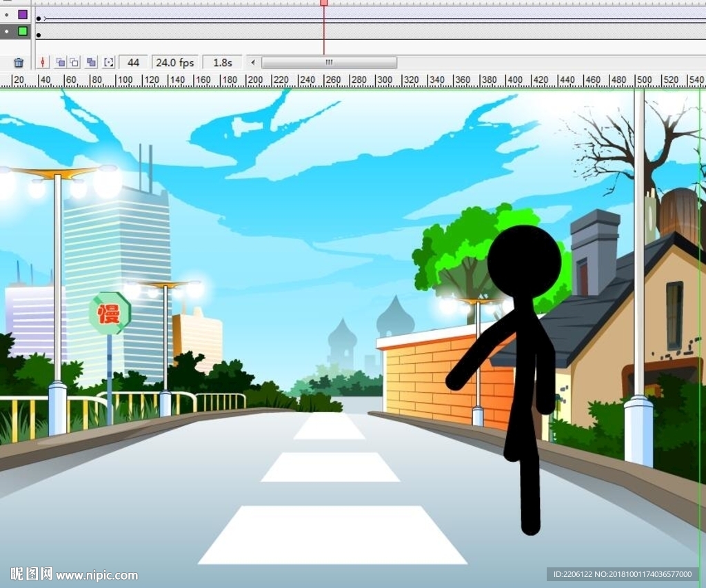Click the timeline scrollbar's left arrow
The height and width of the screenshot is (588, 706).
point(253,63)
